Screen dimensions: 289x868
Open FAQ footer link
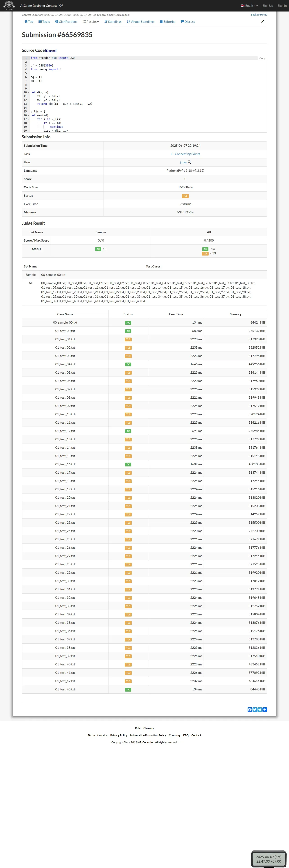(x=186, y=735)
